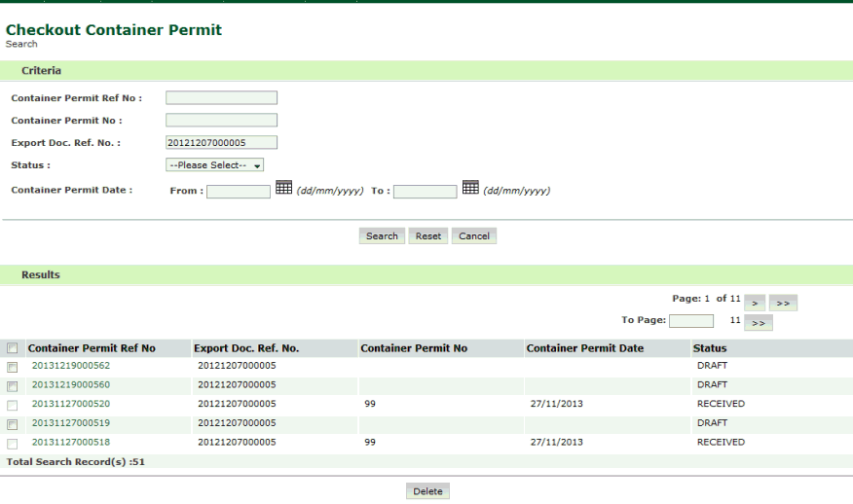Open the To date calendar picker
Image resolution: width=853 pixels, height=504 pixels.
(470, 188)
